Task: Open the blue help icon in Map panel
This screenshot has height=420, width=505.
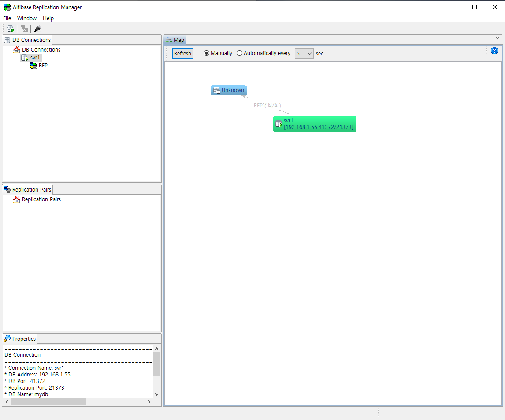Action: tap(494, 51)
